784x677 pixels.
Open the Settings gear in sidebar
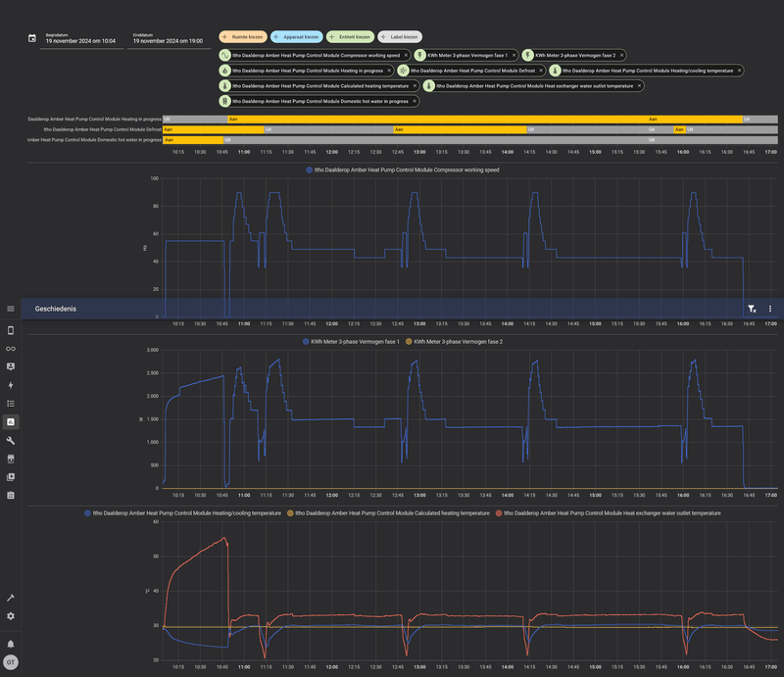click(11, 616)
